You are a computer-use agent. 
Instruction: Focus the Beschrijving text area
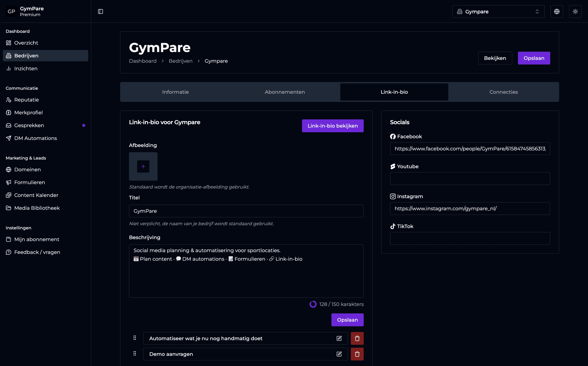[246, 271]
